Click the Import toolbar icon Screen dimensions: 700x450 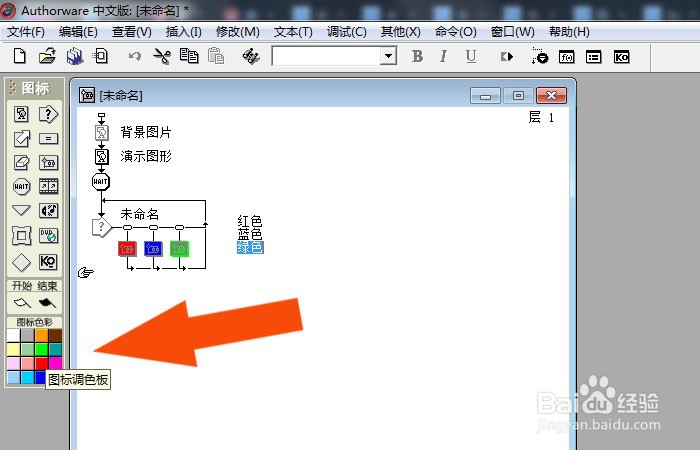click(x=100, y=56)
